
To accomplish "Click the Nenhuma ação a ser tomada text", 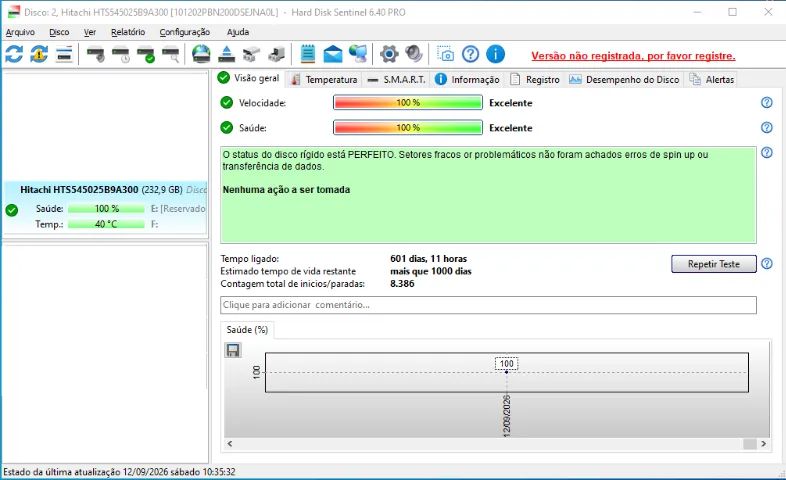I will tap(286, 190).
